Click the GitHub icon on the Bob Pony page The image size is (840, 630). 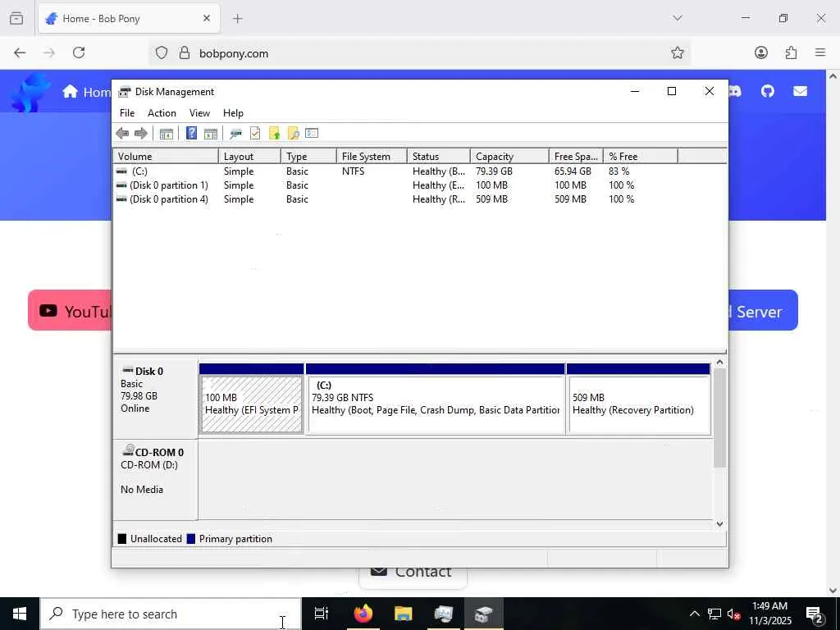pyautogui.click(x=767, y=92)
